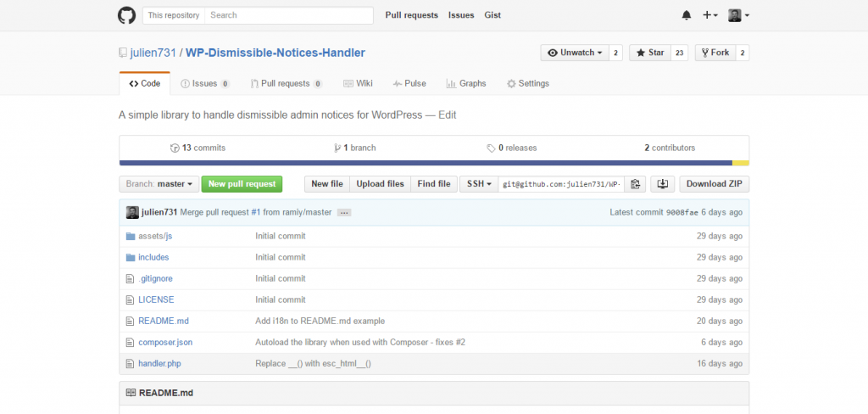Open the composer.json file

[165, 343]
